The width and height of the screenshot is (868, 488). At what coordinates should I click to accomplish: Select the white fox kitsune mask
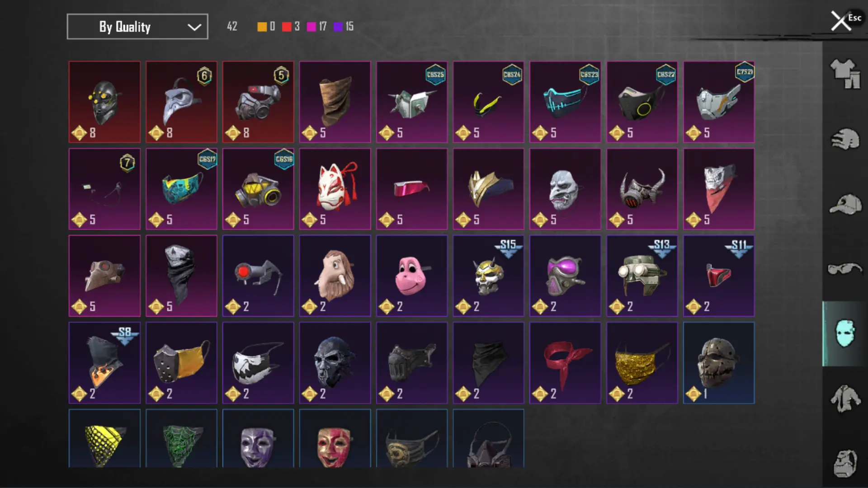tap(335, 189)
